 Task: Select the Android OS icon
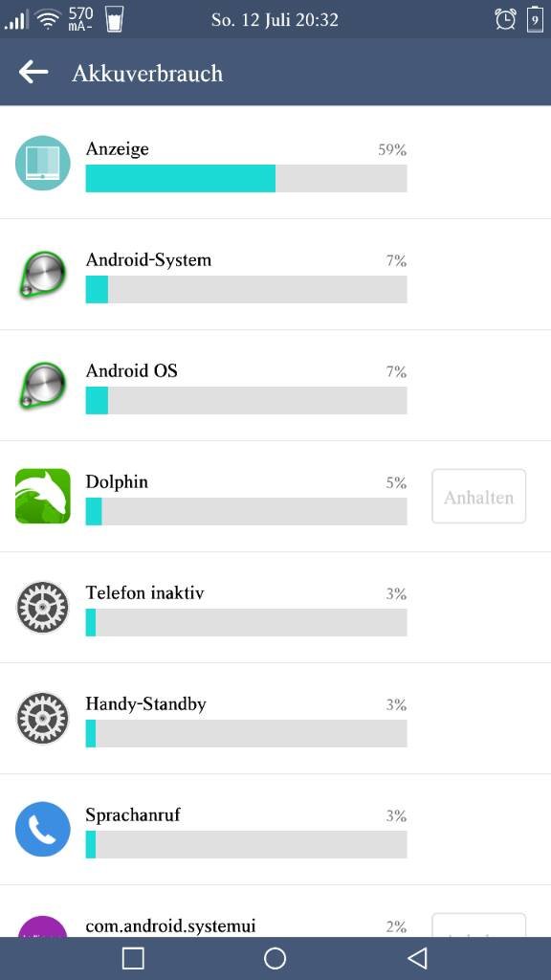click(42, 385)
